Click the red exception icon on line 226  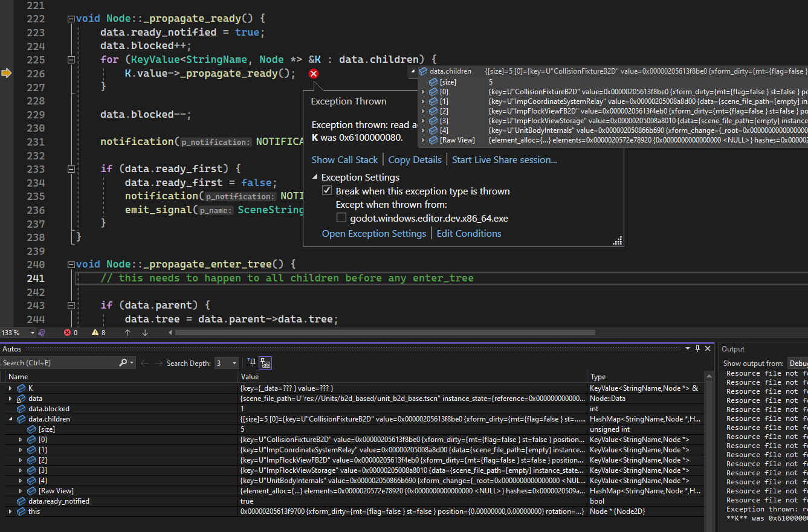[x=313, y=73]
